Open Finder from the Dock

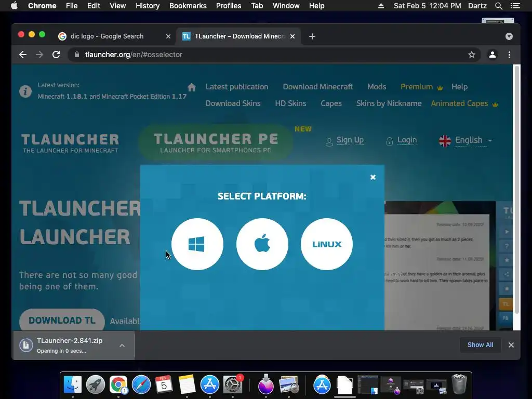(x=73, y=385)
